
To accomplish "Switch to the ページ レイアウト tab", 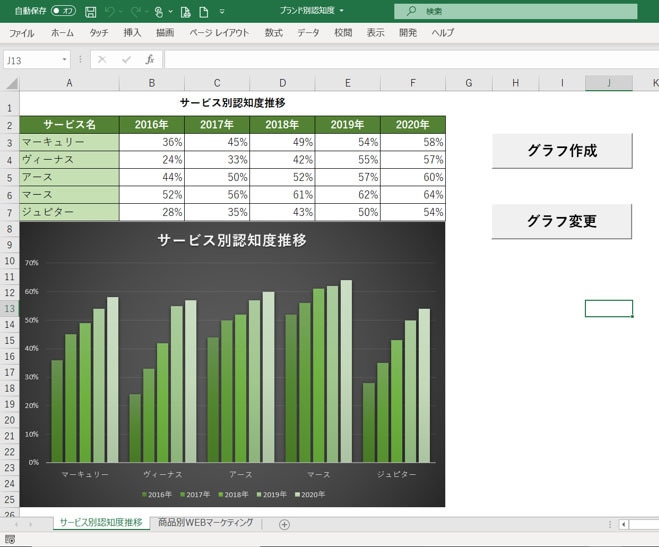I will pyautogui.click(x=219, y=33).
